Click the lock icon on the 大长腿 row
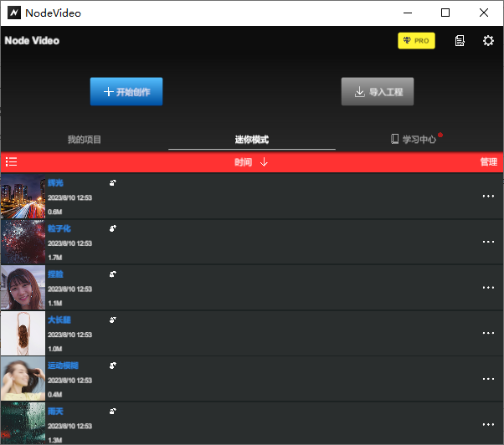 [113, 320]
